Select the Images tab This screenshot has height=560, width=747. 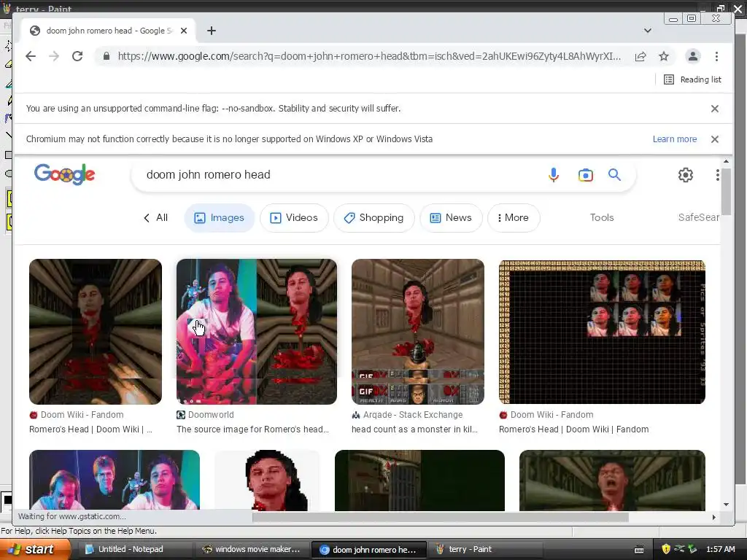click(x=219, y=217)
